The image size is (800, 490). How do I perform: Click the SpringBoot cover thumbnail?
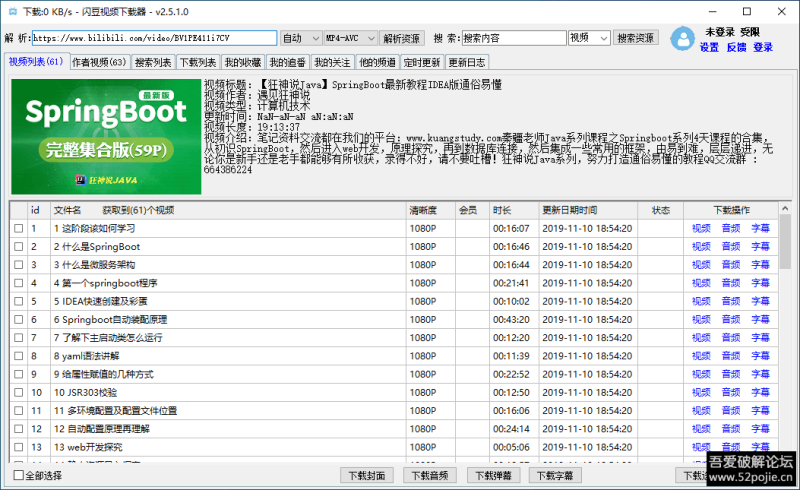(106, 136)
